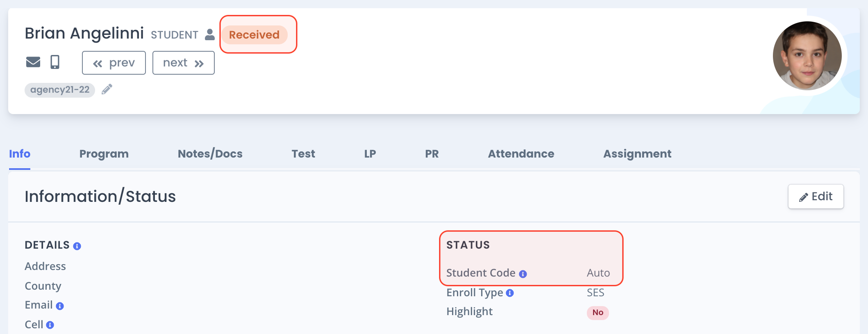This screenshot has height=334, width=868.
Task: Switch to the Notes/Docs tab
Action: (210, 154)
